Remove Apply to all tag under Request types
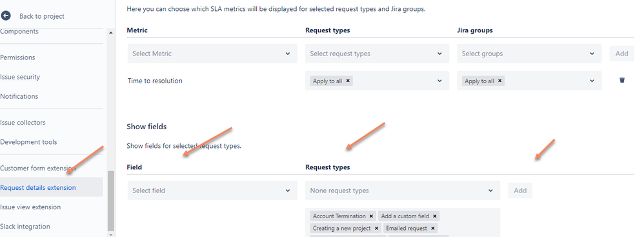Image resolution: width=644 pixels, height=237 pixels. point(348,81)
